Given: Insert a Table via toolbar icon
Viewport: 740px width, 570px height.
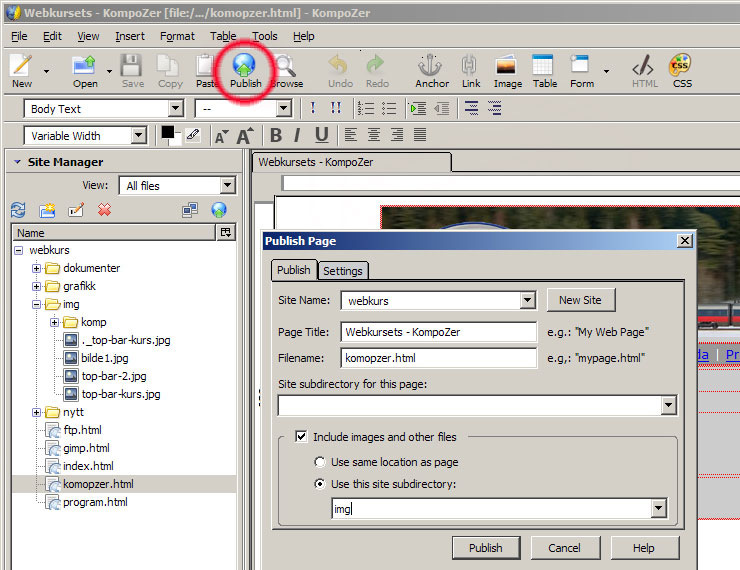Looking at the screenshot, I should [544, 68].
